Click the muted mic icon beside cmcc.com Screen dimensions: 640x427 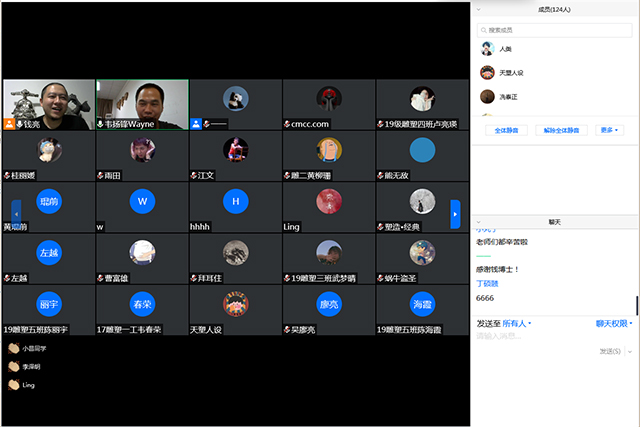[x=289, y=124]
